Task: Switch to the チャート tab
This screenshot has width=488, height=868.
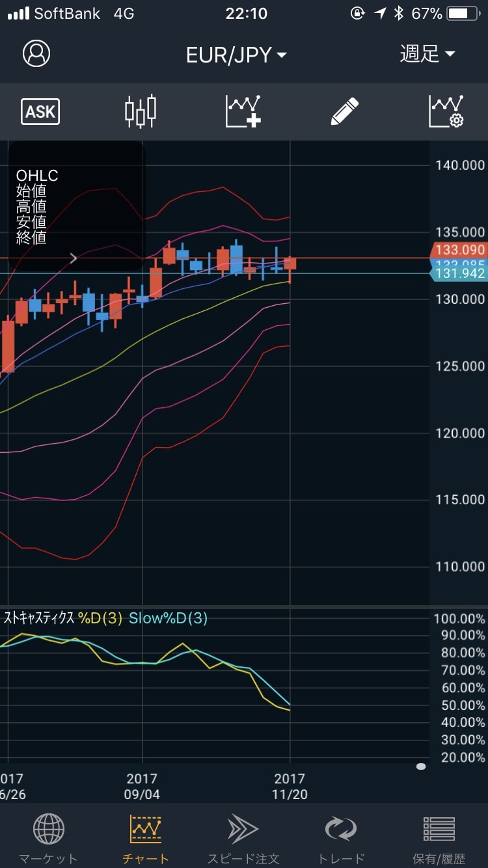Action: [x=146, y=840]
